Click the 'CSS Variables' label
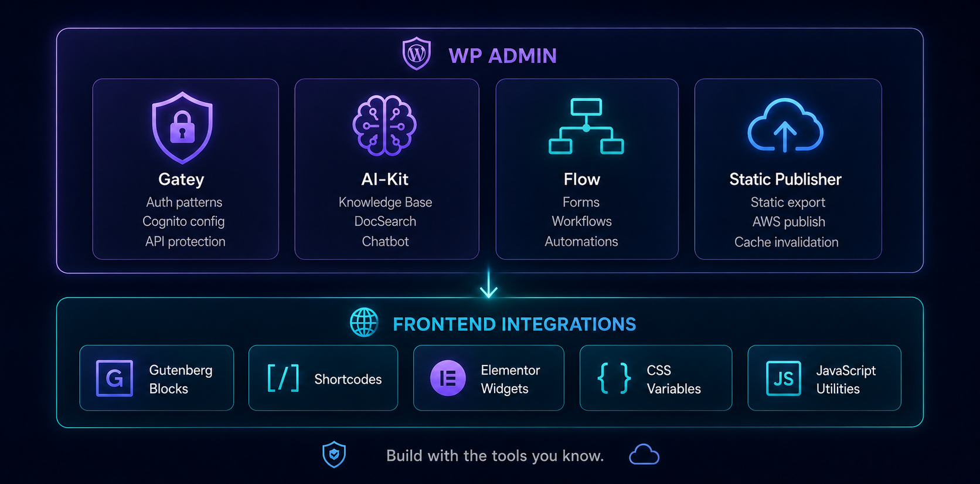The image size is (980, 484). click(674, 380)
